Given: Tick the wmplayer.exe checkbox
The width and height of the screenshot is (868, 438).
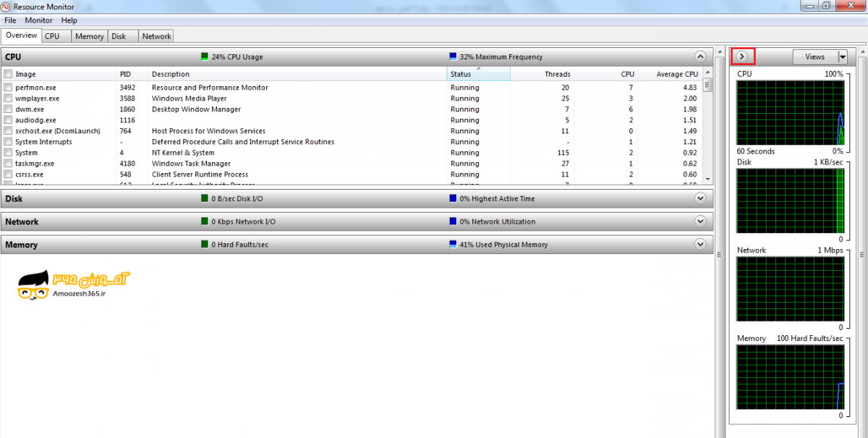Looking at the screenshot, I should (x=8, y=98).
